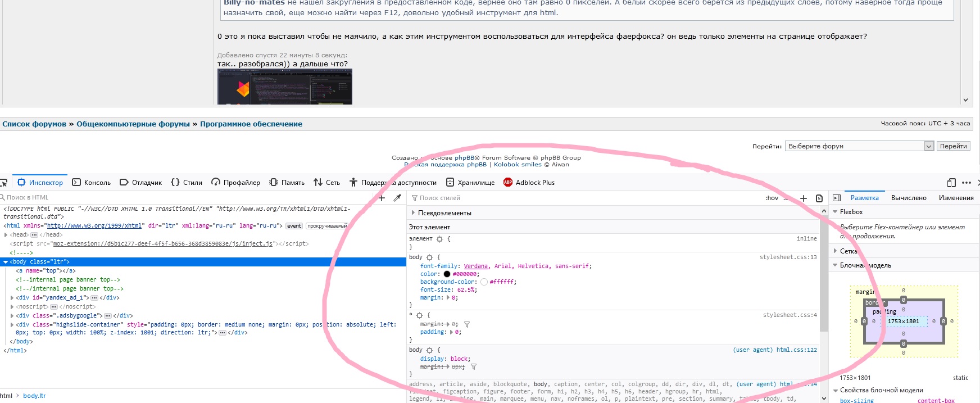Click the Network (Сеть) arrows icon
980x403 pixels.
click(318, 182)
